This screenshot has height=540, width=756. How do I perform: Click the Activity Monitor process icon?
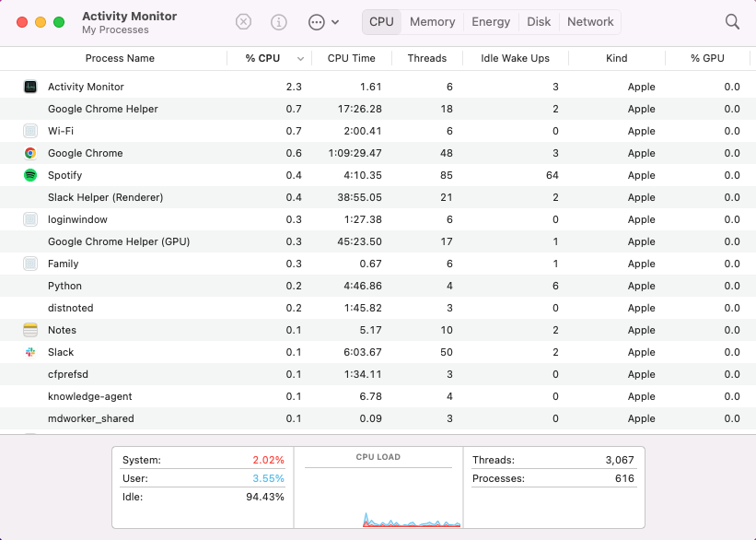pos(30,87)
